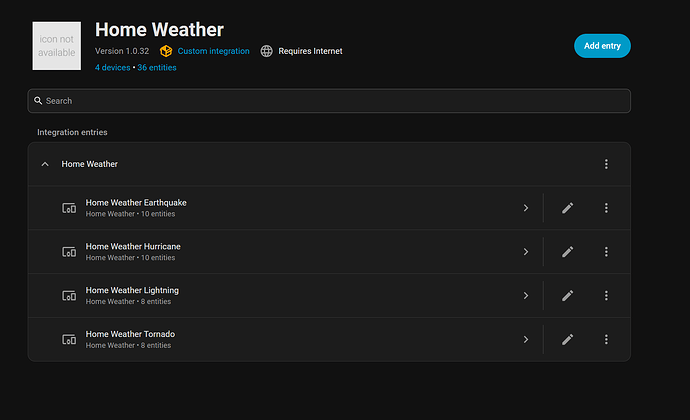
Task: Open Earthquake device details via chevron
Action: pyautogui.click(x=526, y=208)
